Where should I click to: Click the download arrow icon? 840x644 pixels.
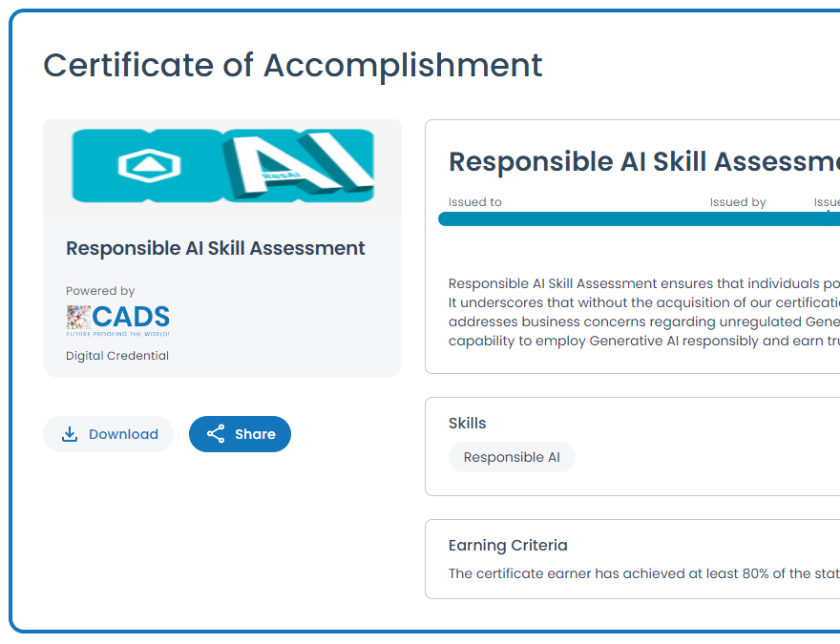pos(70,434)
